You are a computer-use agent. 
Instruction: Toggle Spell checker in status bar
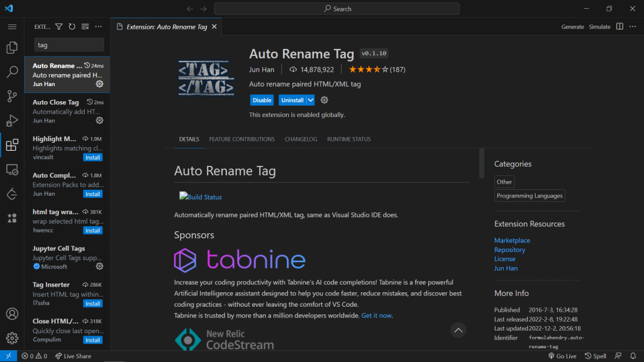[595, 356]
